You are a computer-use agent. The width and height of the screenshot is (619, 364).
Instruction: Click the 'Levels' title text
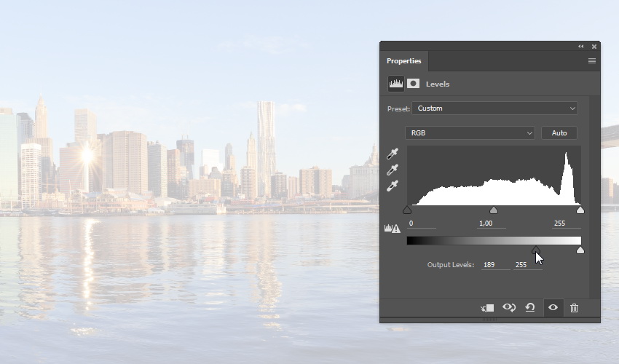click(438, 84)
